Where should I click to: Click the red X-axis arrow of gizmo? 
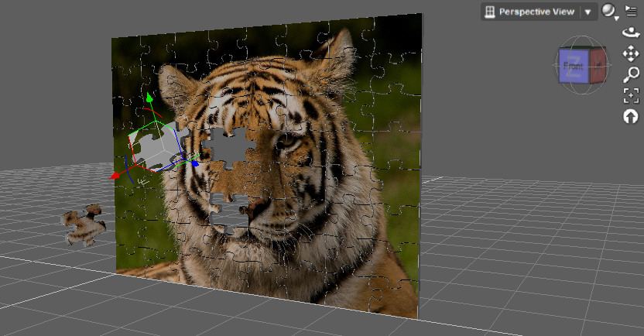tap(115, 177)
